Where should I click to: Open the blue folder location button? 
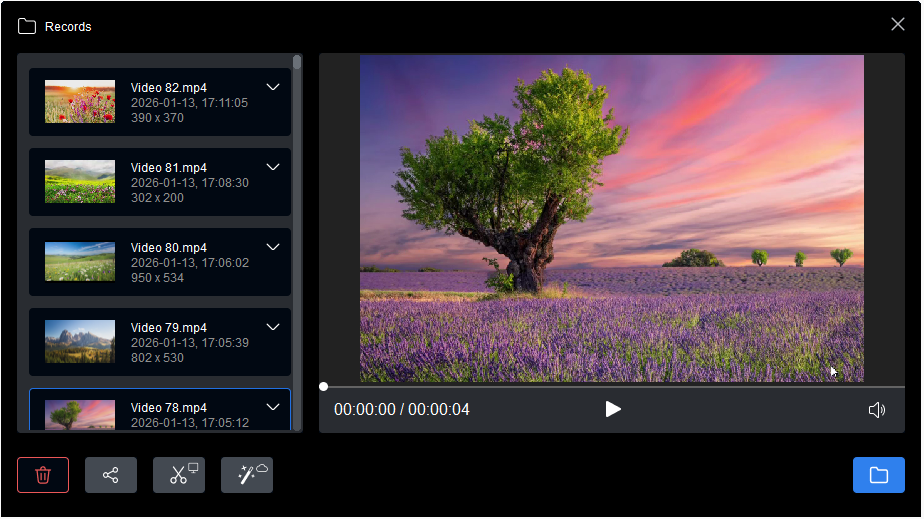(878, 475)
